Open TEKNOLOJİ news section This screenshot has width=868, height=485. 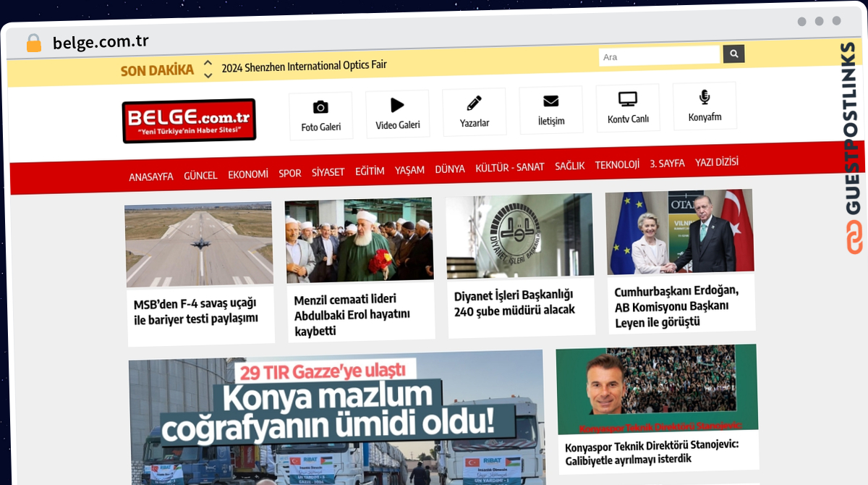coord(617,165)
